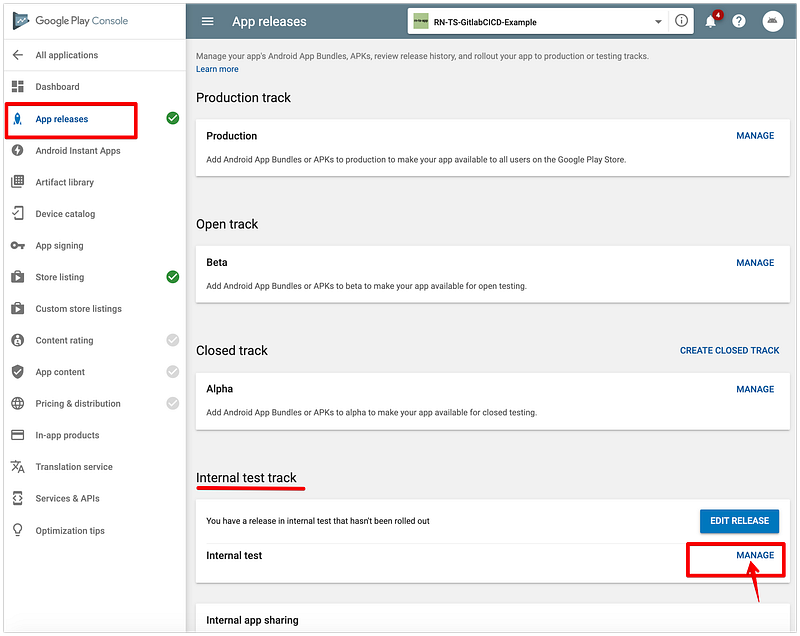Click the Internal test track heading
The width and height of the screenshot is (800, 636).
(246, 477)
